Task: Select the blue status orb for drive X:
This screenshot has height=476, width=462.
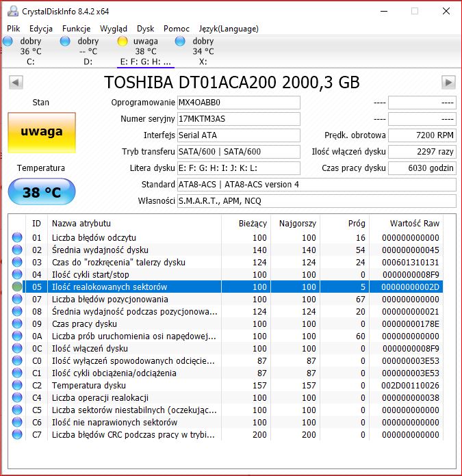Action: 180,41
